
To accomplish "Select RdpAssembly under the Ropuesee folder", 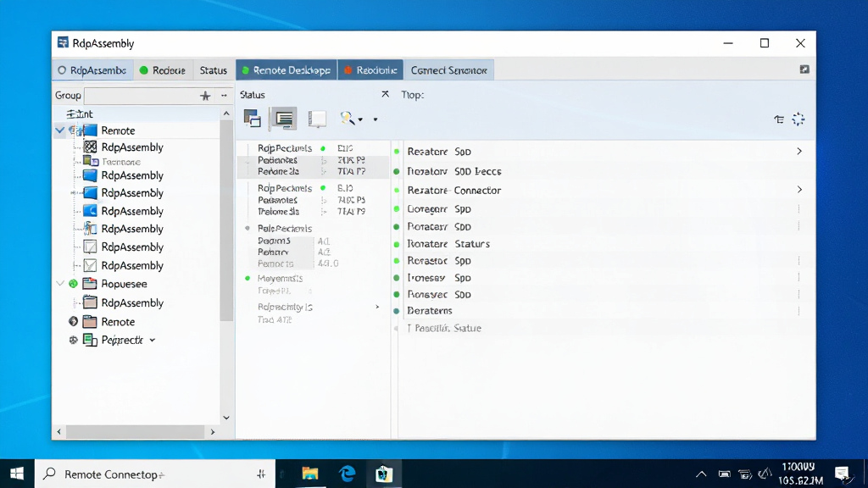I will click(132, 303).
